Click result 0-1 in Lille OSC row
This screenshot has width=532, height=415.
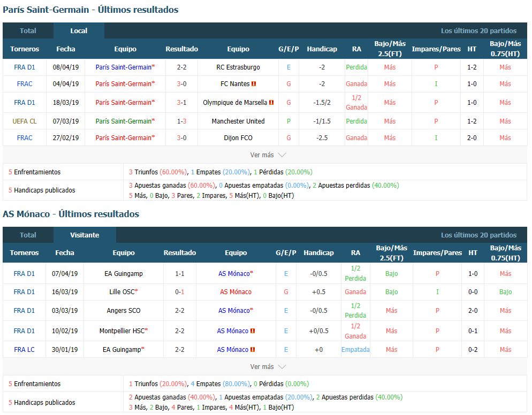179,292
